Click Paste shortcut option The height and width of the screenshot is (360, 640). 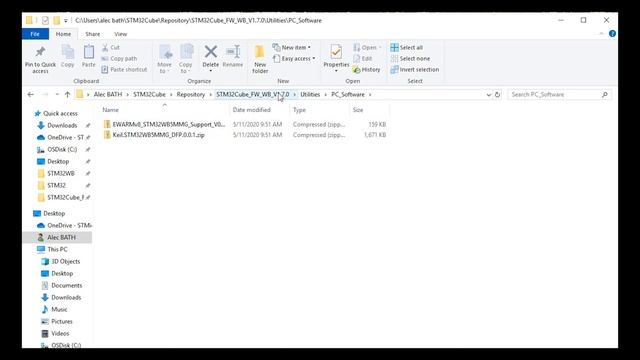(x=124, y=70)
